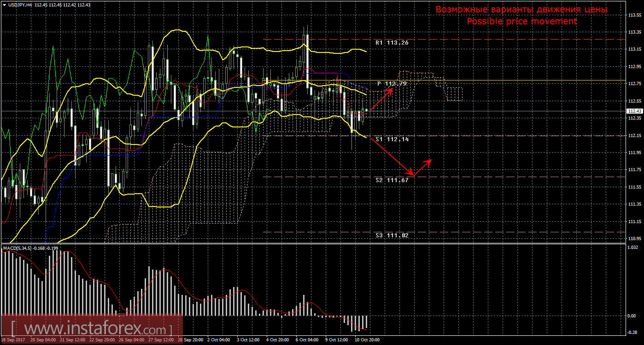The image size is (644, 345).
Task: Click the USDJPY,H4 chart title text
Action: click(19, 5)
